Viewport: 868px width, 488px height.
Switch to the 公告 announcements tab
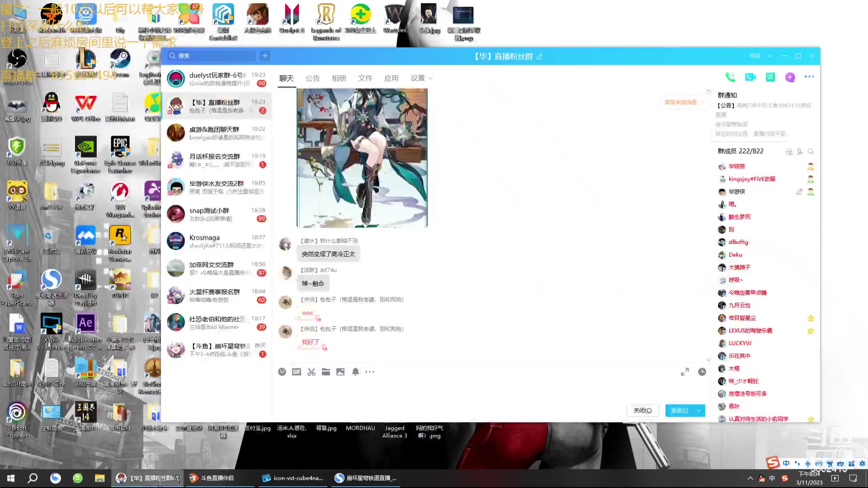[312, 78]
